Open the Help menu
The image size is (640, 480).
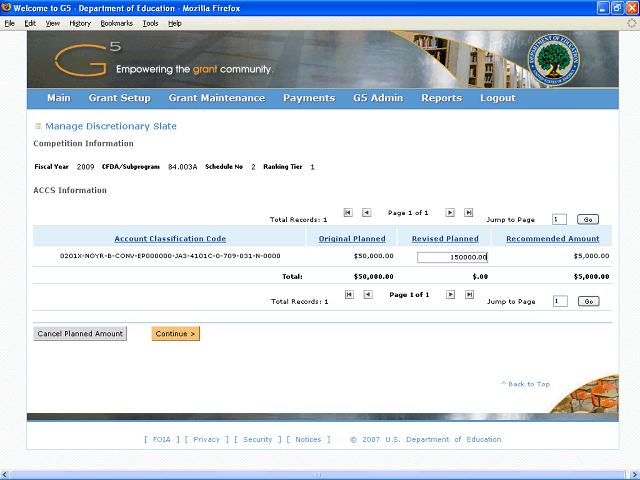(x=175, y=23)
